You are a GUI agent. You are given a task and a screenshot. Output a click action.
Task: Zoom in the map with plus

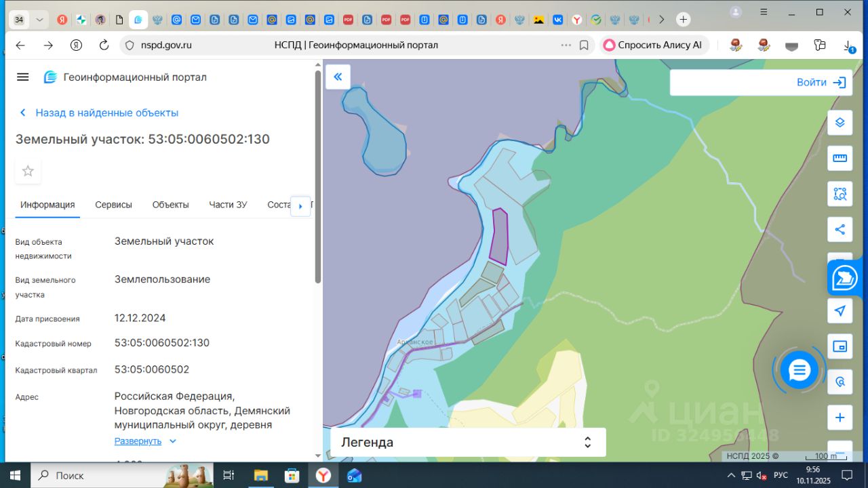[x=840, y=418]
